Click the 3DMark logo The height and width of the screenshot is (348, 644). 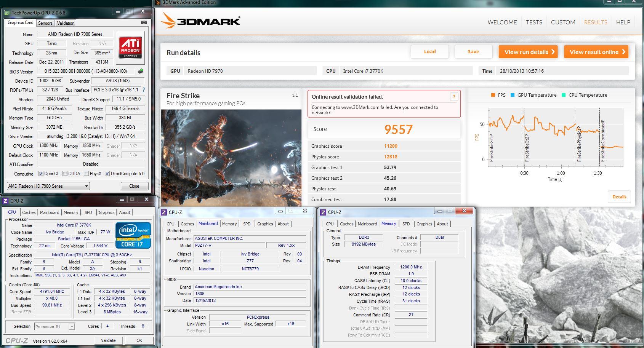pos(200,21)
